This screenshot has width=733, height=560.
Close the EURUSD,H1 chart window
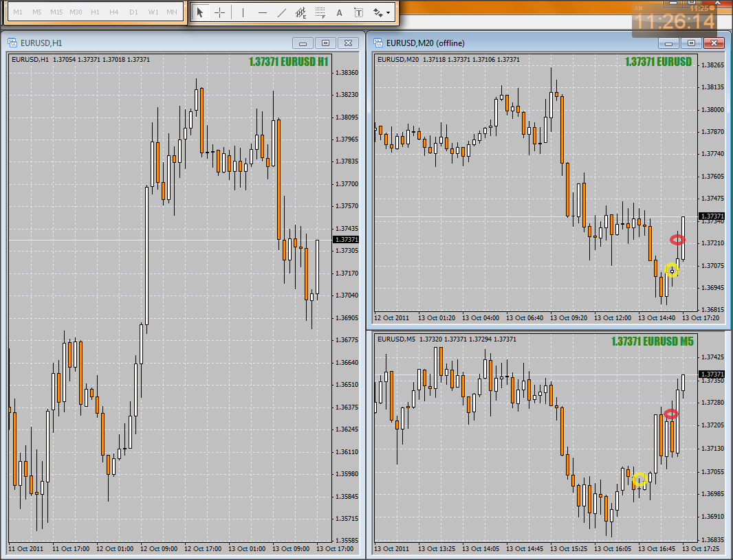coord(348,43)
